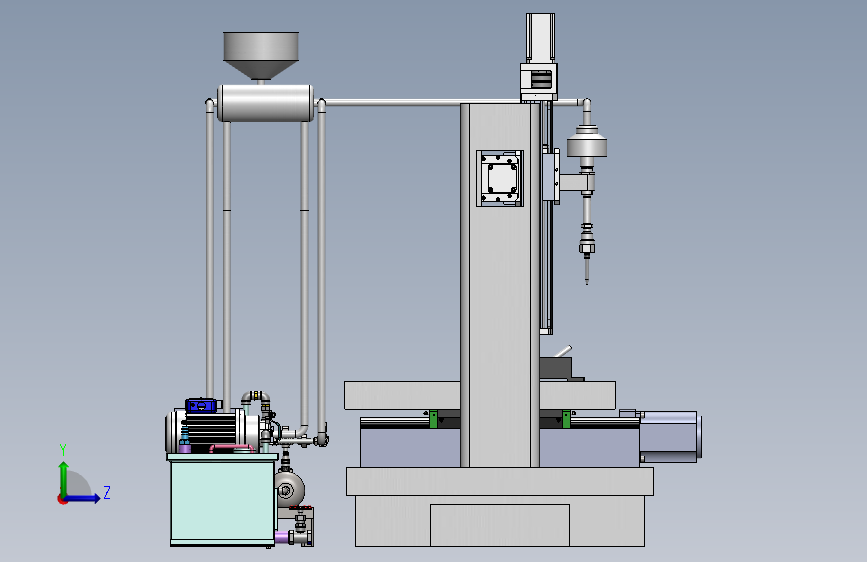Select the left green limit block on rail
This screenshot has width=867, height=562.
coord(434,419)
